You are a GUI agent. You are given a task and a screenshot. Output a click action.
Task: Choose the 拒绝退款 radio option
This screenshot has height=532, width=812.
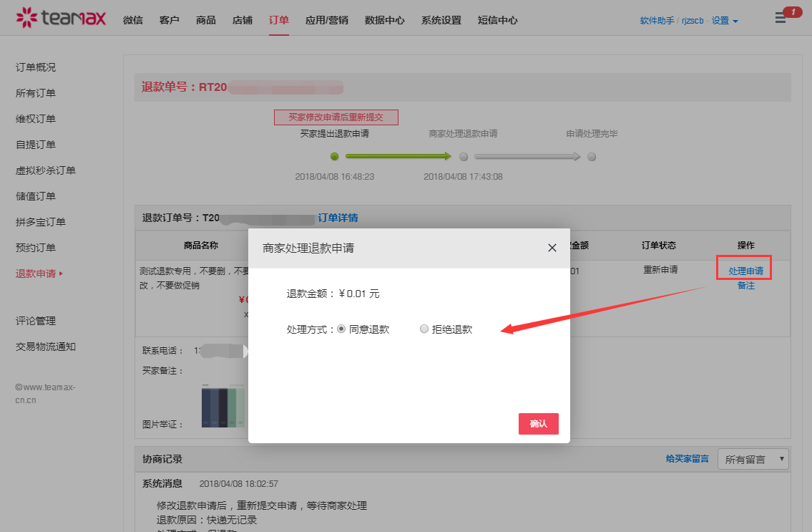[x=424, y=329]
